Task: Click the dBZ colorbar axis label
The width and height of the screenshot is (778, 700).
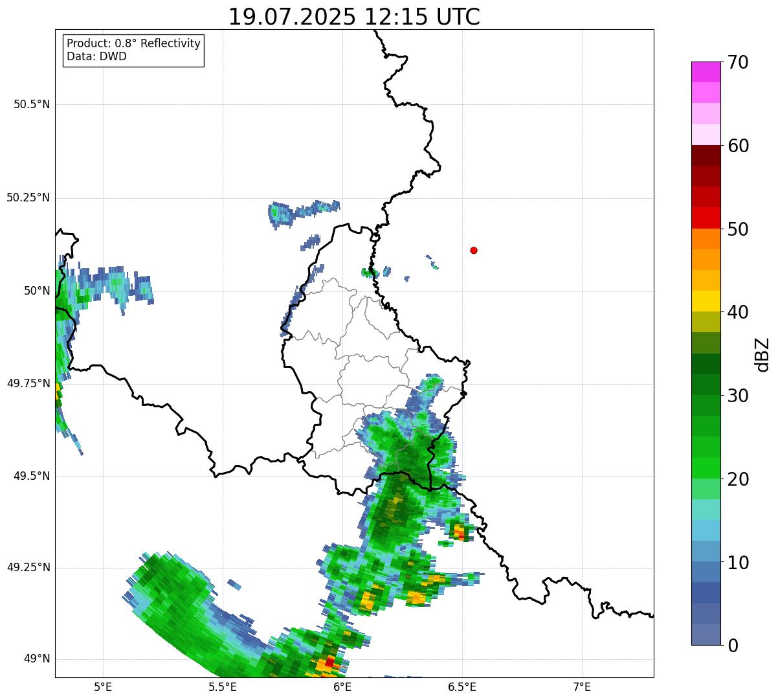Action: [762, 354]
